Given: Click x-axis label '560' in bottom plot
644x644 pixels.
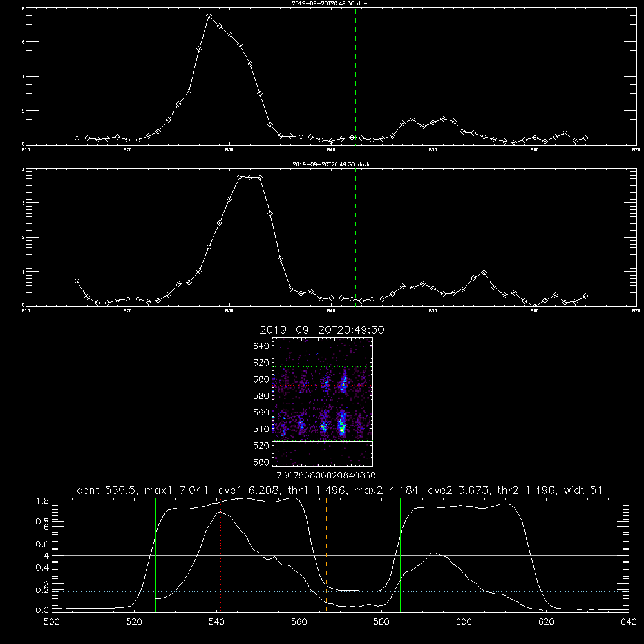Looking at the screenshot, I should coord(299,622).
